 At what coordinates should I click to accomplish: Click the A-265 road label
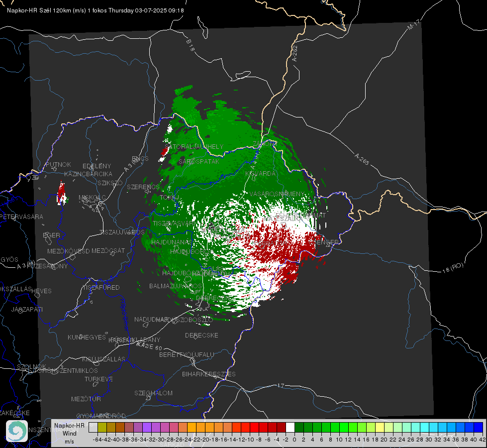[x=362, y=159]
